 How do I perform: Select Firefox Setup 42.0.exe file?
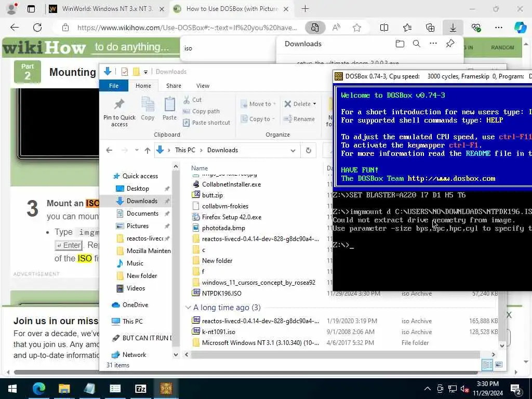pos(231,217)
